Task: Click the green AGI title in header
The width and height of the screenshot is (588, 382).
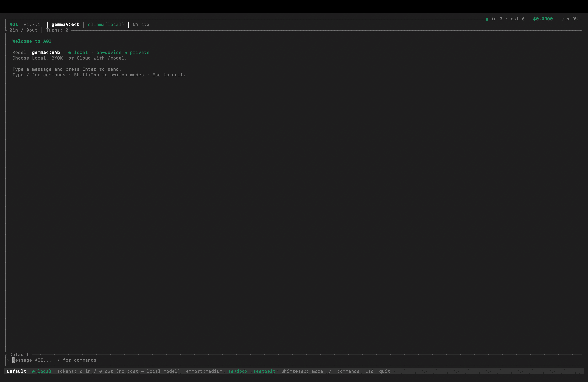Action: pos(14,24)
